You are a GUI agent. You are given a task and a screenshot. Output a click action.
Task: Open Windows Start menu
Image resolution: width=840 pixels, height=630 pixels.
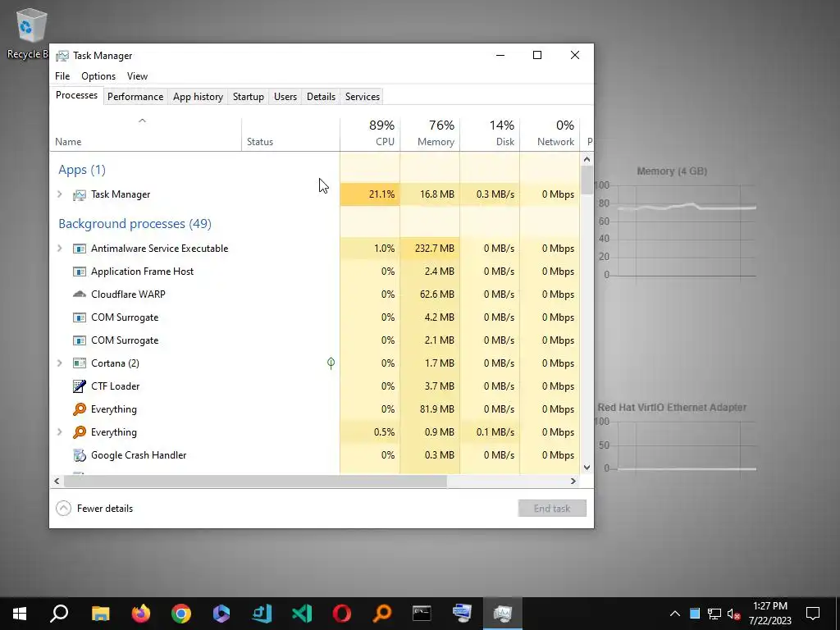(x=20, y=614)
